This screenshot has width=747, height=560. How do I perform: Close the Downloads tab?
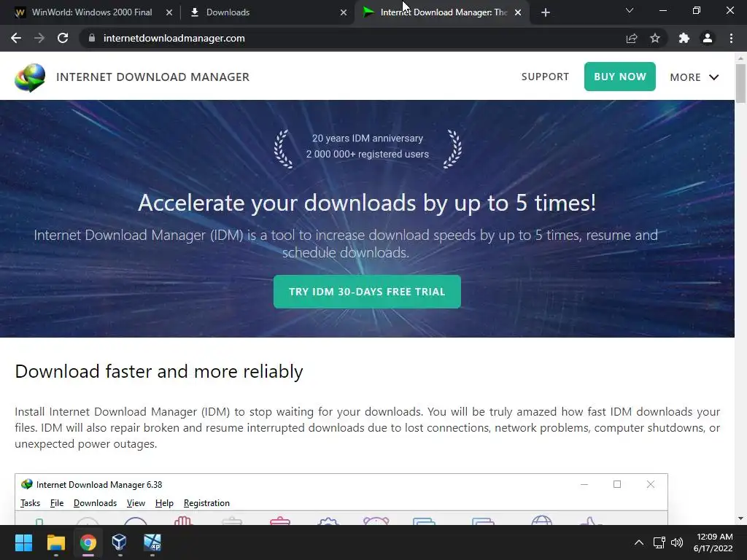(x=344, y=12)
